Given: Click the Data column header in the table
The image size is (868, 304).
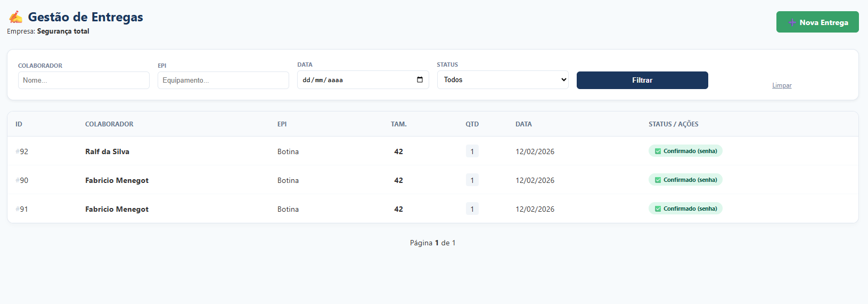Looking at the screenshot, I should pos(523,124).
